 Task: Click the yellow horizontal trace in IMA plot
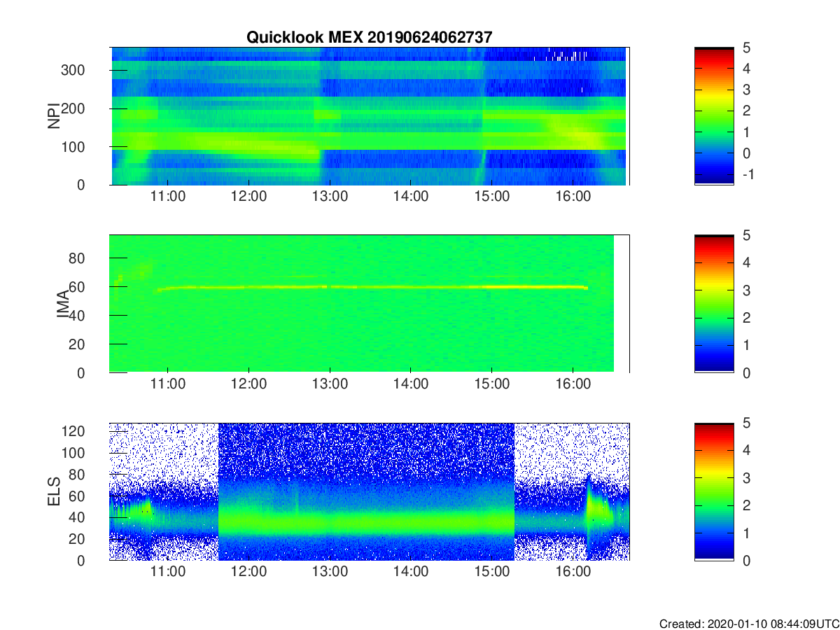[x=371, y=287]
